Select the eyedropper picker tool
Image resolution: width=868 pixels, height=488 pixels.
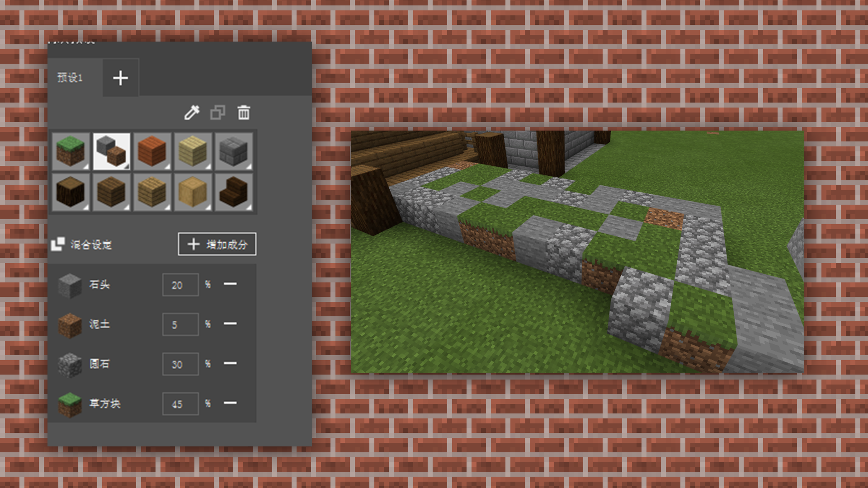pos(192,113)
